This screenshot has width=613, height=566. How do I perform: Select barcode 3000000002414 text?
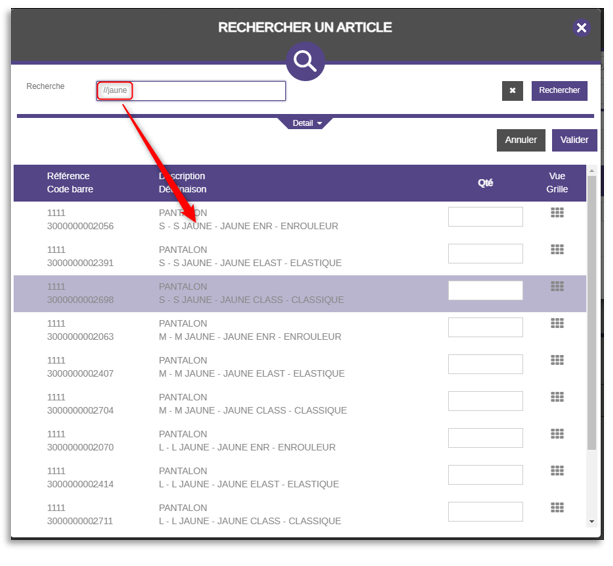[80, 484]
